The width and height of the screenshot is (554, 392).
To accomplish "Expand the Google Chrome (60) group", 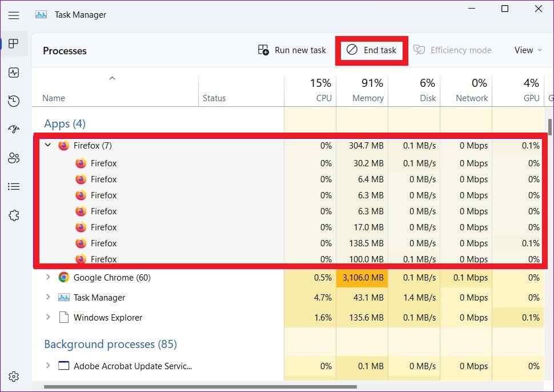I will pyautogui.click(x=48, y=277).
